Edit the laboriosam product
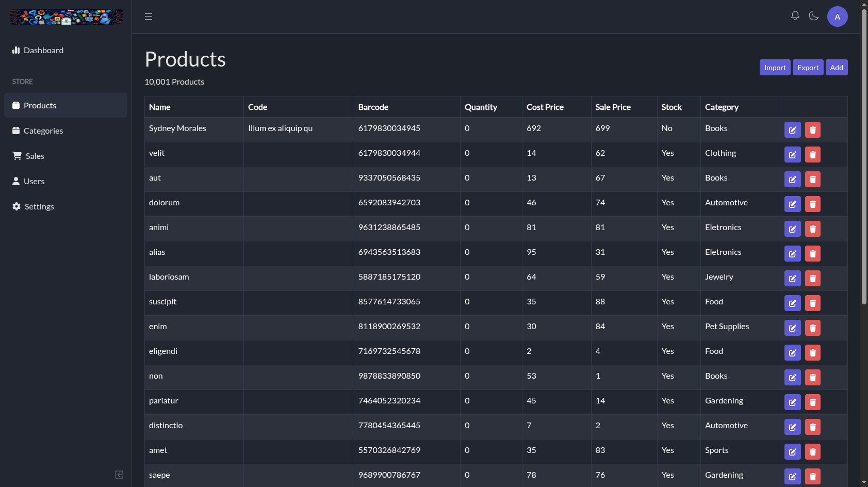 [793, 279]
